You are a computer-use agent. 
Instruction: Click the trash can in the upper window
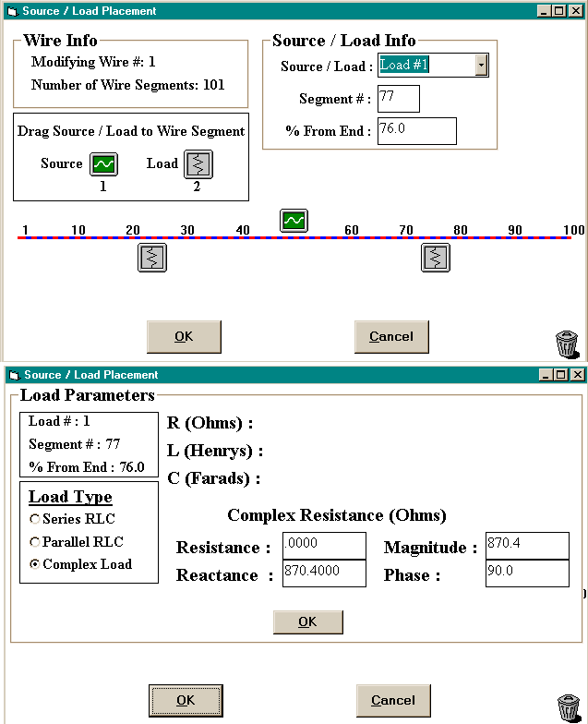567,343
